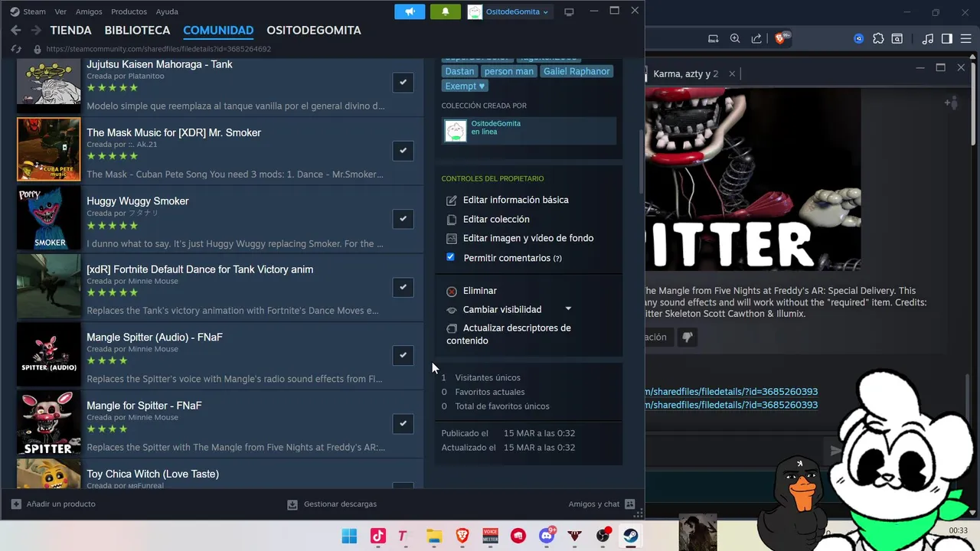
Task: Click Actualizar descriptores de contenido icon
Action: [x=452, y=328]
